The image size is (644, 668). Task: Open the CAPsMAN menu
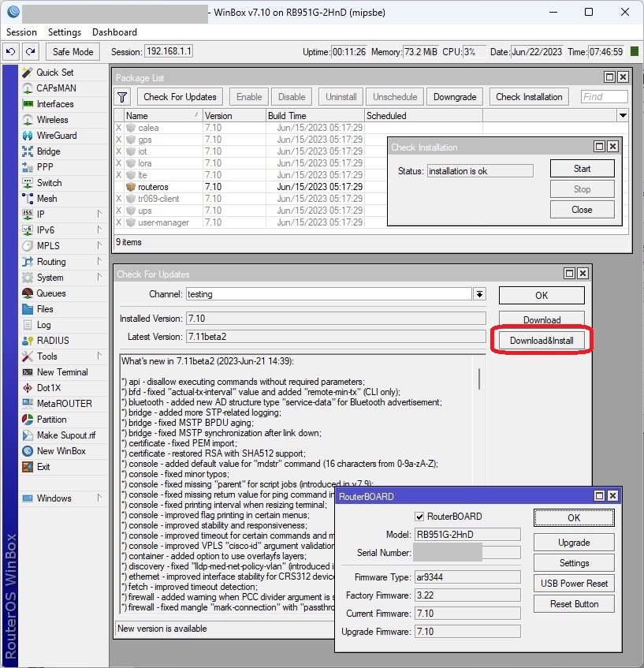click(x=56, y=88)
